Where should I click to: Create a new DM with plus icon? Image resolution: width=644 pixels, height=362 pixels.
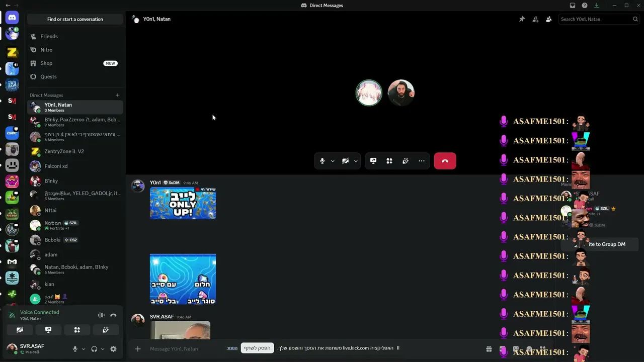tap(118, 95)
